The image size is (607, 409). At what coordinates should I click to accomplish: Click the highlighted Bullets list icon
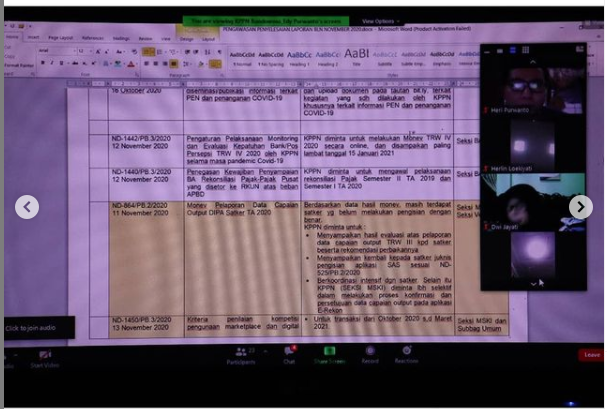point(148,51)
